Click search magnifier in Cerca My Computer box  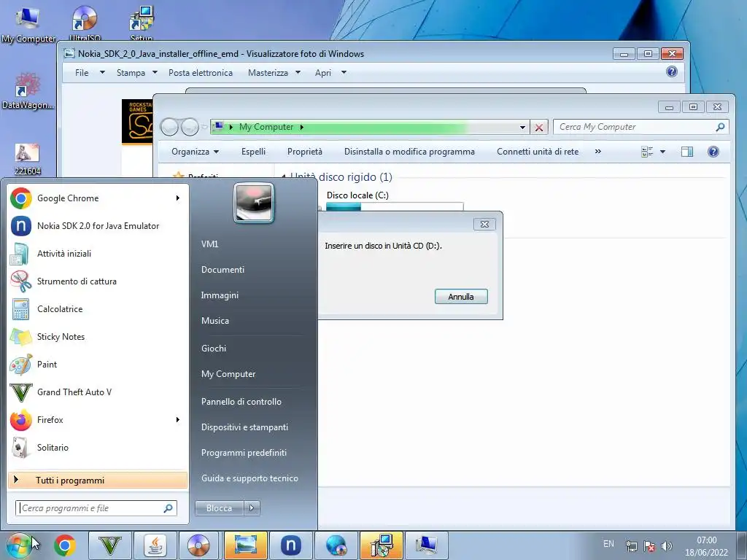720,127
